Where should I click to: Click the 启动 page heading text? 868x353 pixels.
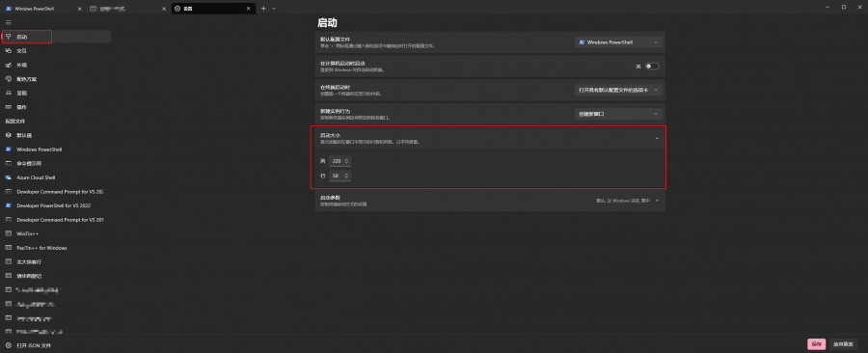[x=327, y=23]
